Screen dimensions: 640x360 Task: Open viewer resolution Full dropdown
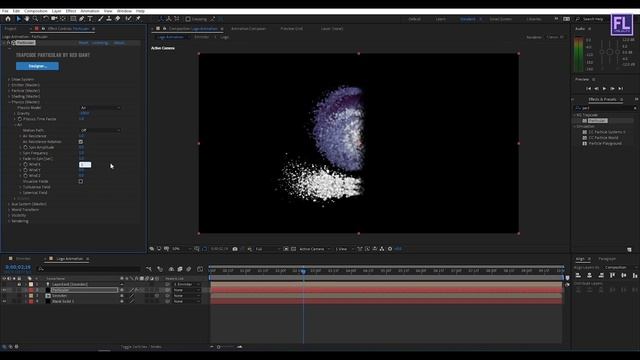(x=267, y=249)
